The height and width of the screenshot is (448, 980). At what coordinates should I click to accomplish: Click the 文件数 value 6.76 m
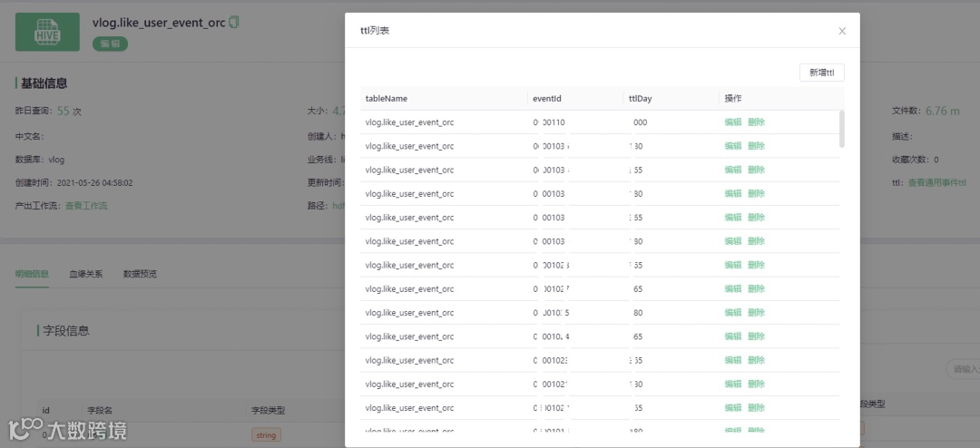pyautogui.click(x=943, y=111)
